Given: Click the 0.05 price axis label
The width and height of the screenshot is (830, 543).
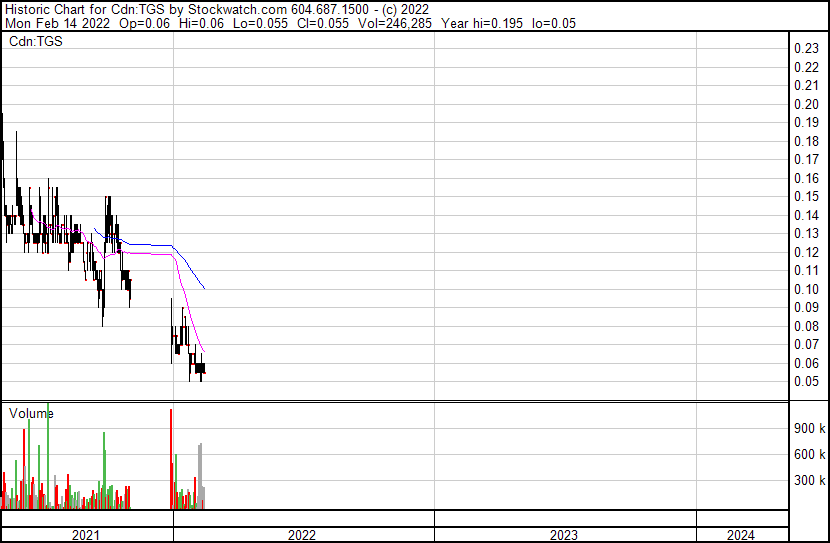Looking at the screenshot, I should 805,381.
